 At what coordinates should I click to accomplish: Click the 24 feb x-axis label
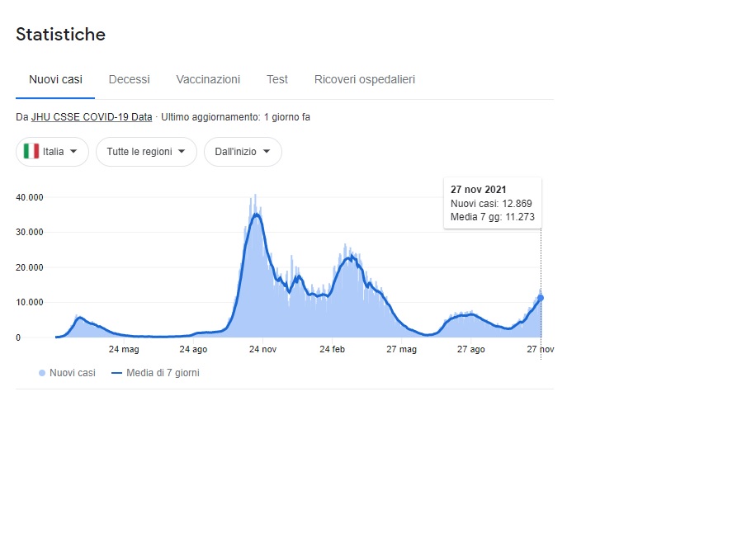(x=333, y=349)
